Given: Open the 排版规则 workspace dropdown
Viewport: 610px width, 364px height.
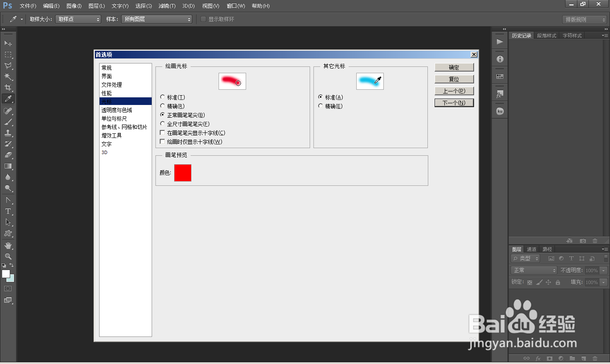Looking at the screenshot, I should pyautogui.click(x=585, y=19).
